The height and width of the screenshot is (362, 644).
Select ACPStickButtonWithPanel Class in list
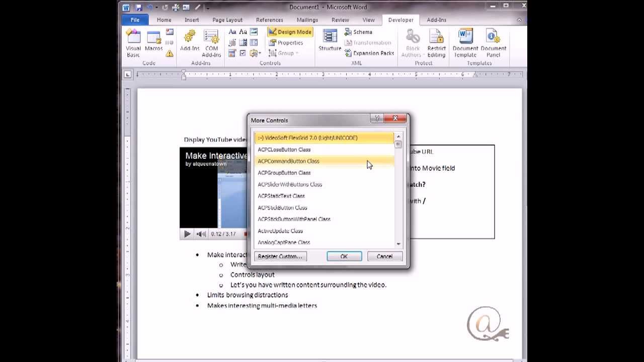[324, 219]
